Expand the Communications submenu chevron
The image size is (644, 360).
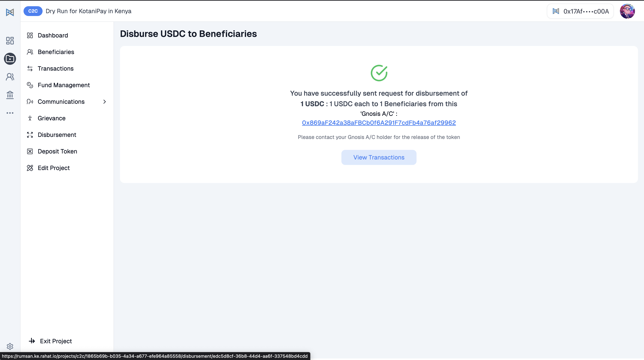(x=105, y=102)
